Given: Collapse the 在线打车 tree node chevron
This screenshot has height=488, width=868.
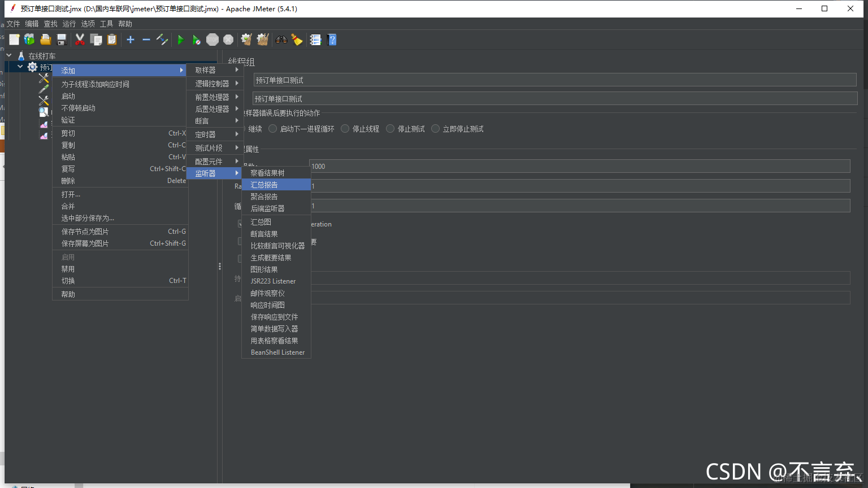Looking at the screenshot, I should pos(9,55).
